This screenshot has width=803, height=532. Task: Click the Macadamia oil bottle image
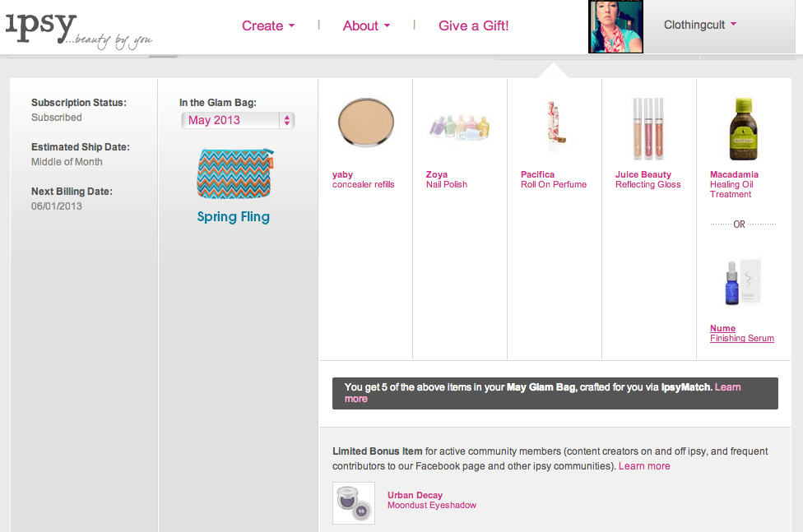point(742,129)
